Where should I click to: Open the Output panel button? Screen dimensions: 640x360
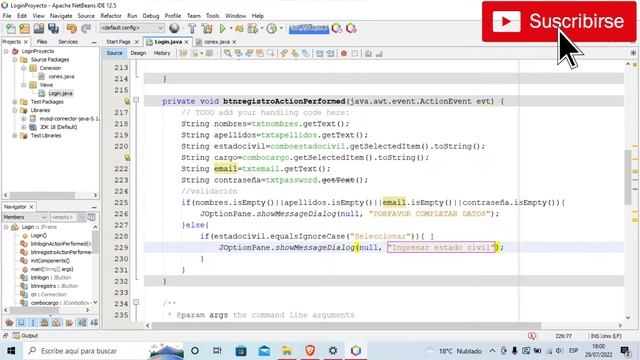coord(25,336)
